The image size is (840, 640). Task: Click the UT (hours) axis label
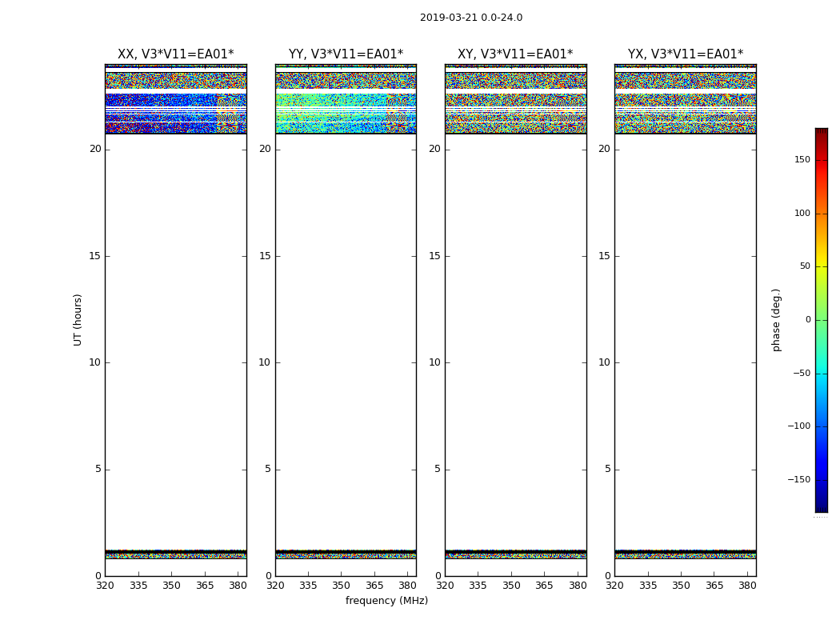[x=78, y=320]
